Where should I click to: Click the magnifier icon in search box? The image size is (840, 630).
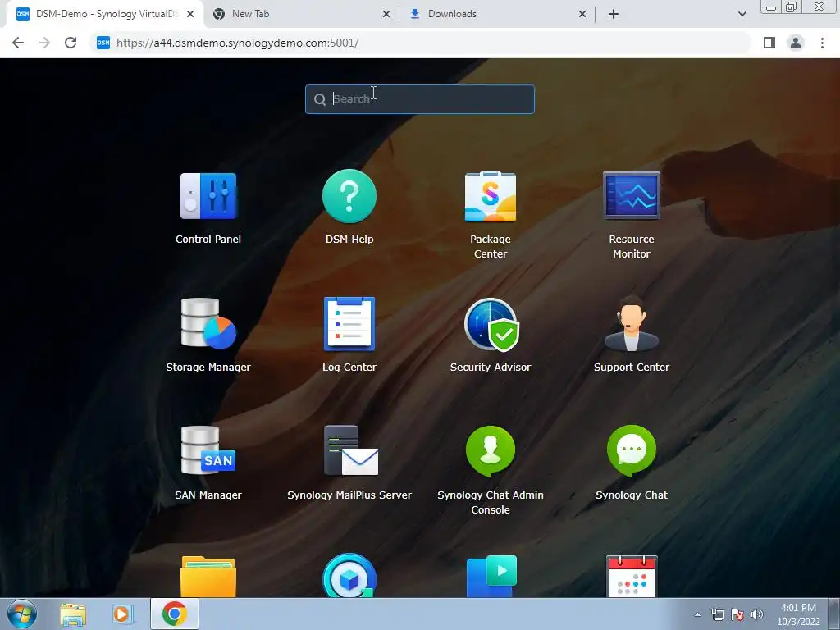tap(320, 99)
